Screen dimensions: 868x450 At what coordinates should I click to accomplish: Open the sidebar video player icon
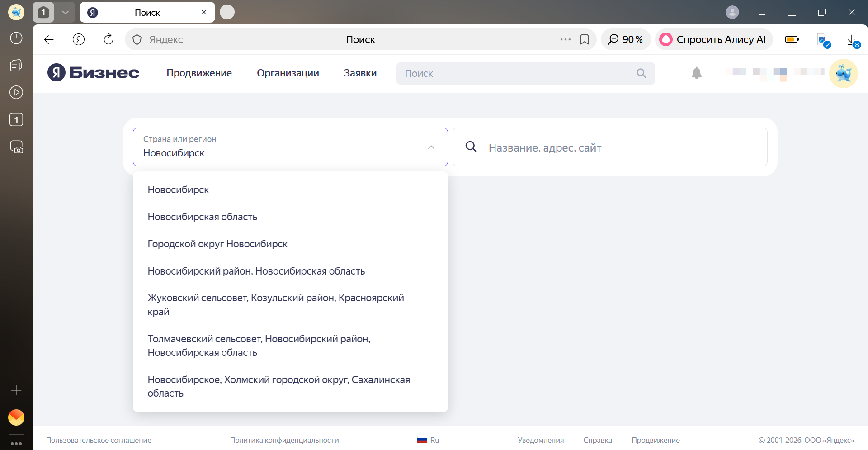click(x=16, y=93)
